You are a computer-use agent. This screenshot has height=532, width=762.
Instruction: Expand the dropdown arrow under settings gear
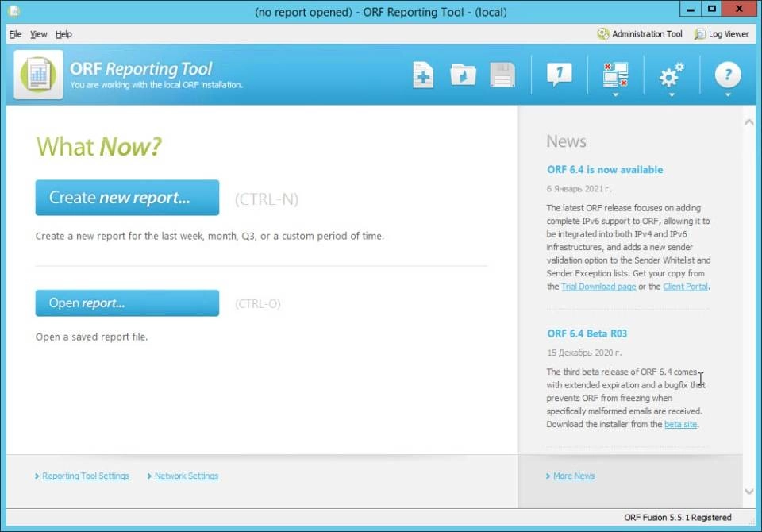(x=672, y=94)
